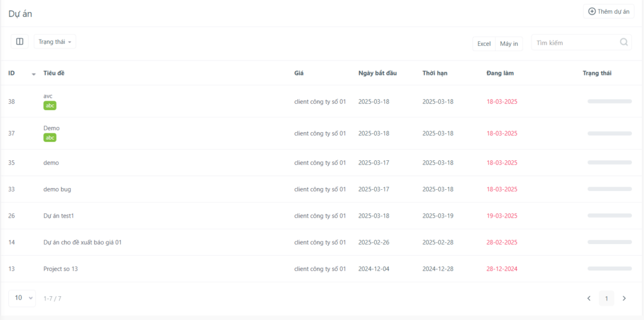Open the project titled Dự án test1
This screenshot has height=320, width=644.
[58, 216]
